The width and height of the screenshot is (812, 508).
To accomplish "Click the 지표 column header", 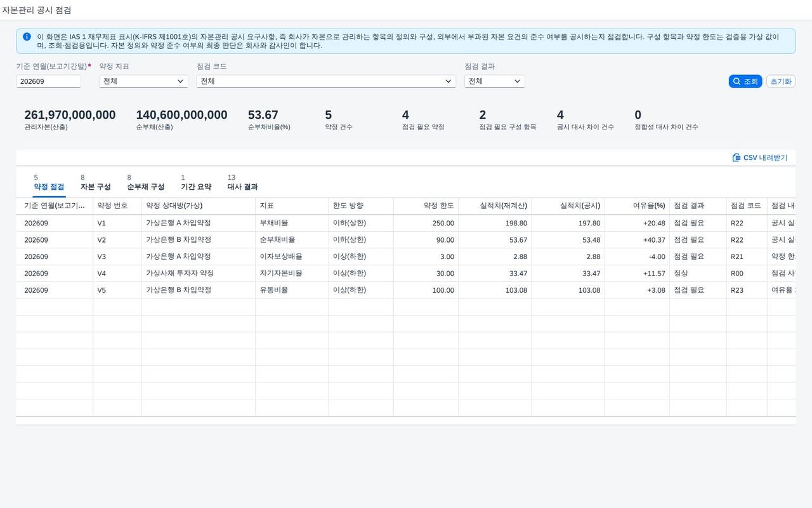I will coord(292,206).
